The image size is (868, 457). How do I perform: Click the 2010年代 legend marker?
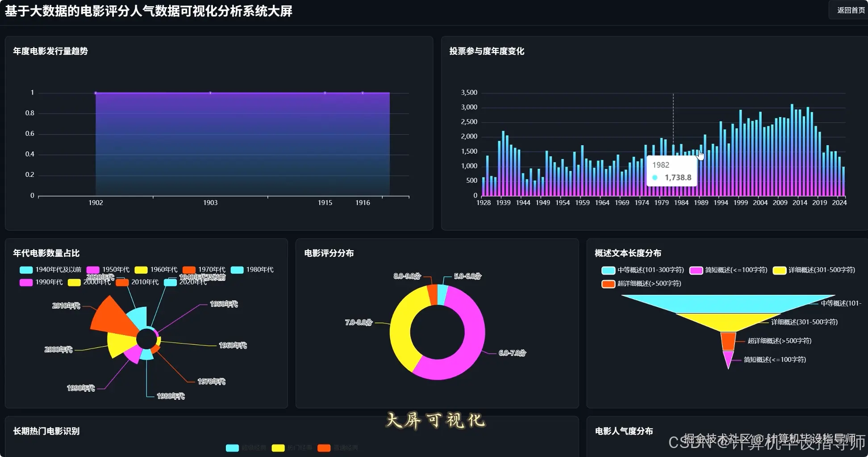122,283
